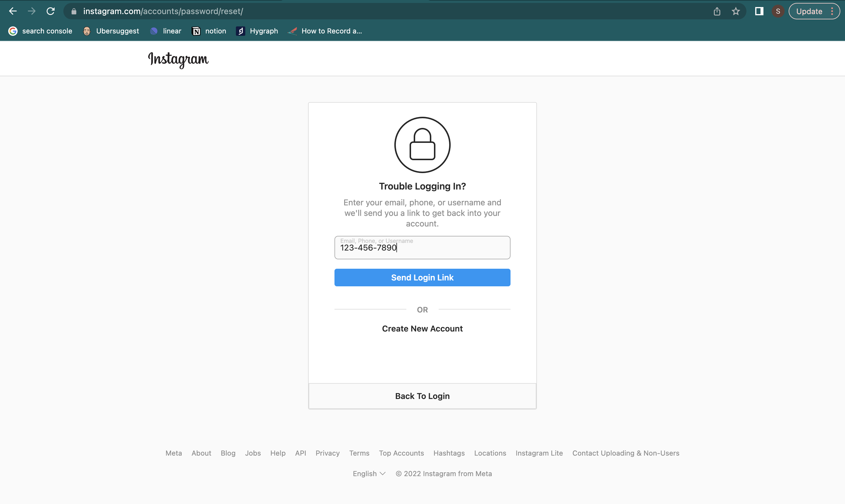Viewport: 845px width, 504px height.
Task: Open search console bookmark
Action: pos(40,31)
